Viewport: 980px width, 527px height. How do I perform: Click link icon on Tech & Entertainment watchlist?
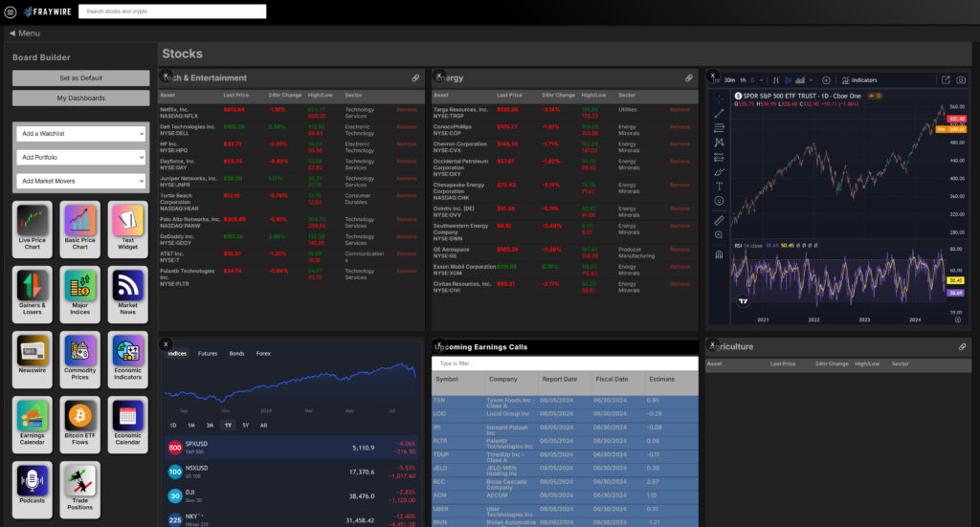[x=415, y=78]
